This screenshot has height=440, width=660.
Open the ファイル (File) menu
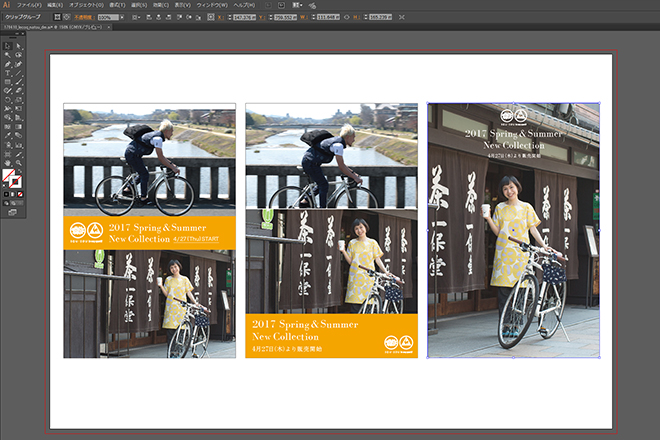(29, 5)
